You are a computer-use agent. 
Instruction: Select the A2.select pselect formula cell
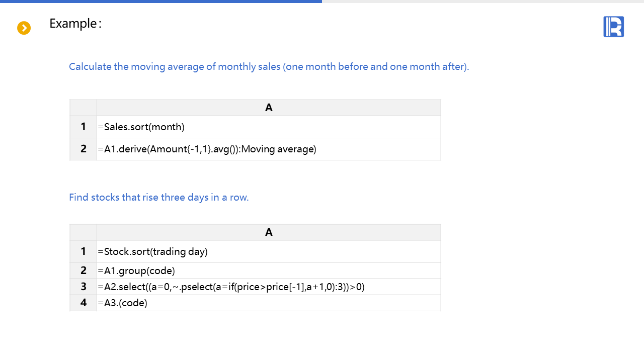coord(269,287)
